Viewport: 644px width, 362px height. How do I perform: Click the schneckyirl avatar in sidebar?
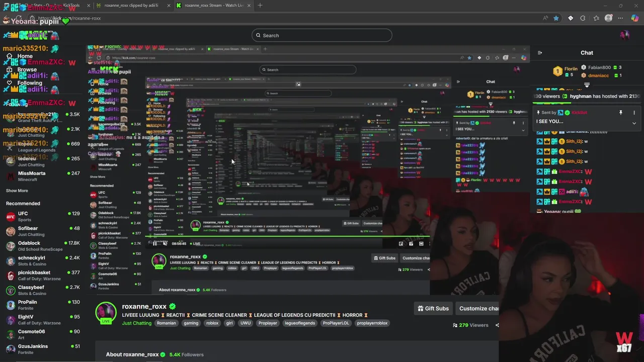pos(11,261)
